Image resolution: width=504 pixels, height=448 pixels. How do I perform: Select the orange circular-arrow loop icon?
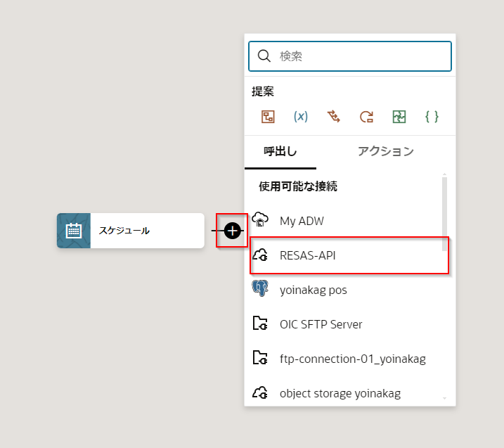pos(366,117)
